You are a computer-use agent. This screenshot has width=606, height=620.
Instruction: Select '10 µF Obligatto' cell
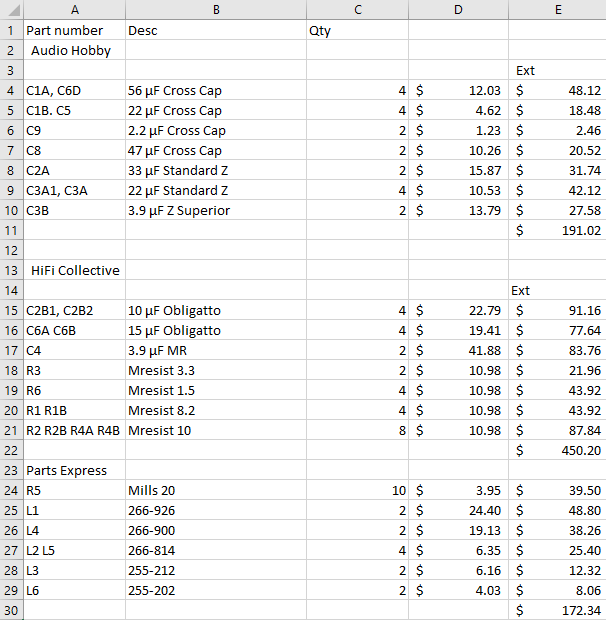[216, 310]
